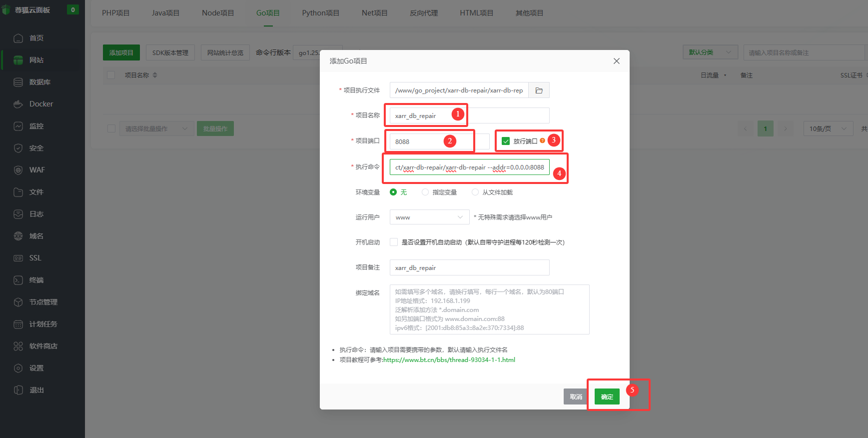Open the 设置 settings icon
Screen dimensions: 868x438
click(x=18, y=368)
